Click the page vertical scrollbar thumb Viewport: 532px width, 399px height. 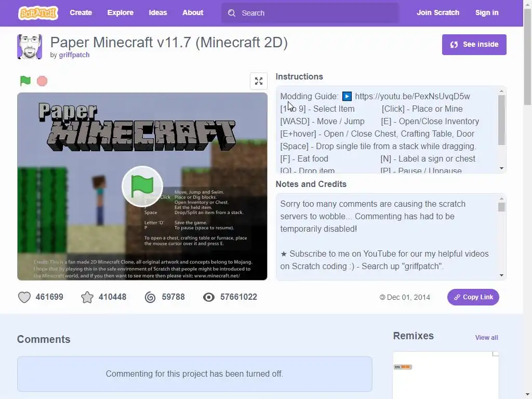coord(528,57)
